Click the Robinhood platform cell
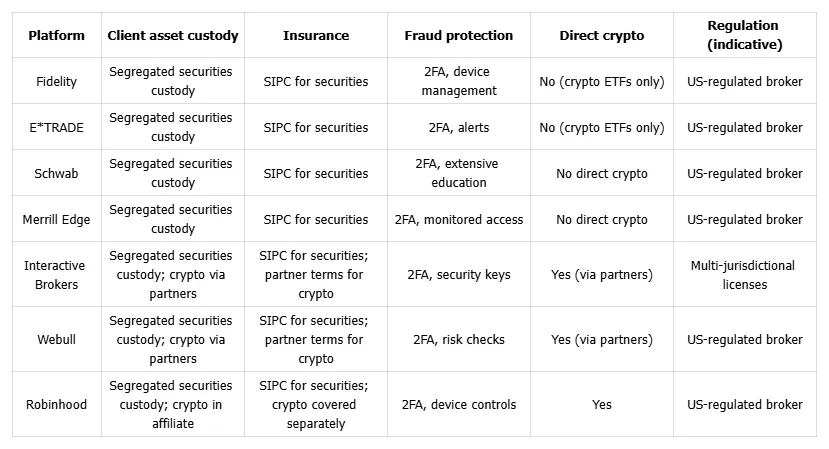Image resolution: width=829 pixels, height=449 pixels. click(x=56, y=405)
